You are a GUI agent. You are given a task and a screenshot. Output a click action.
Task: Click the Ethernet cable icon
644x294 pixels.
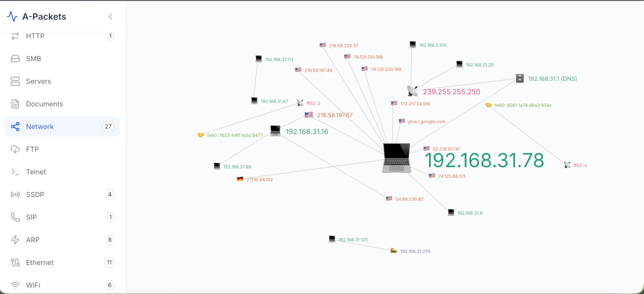[15, 263]
